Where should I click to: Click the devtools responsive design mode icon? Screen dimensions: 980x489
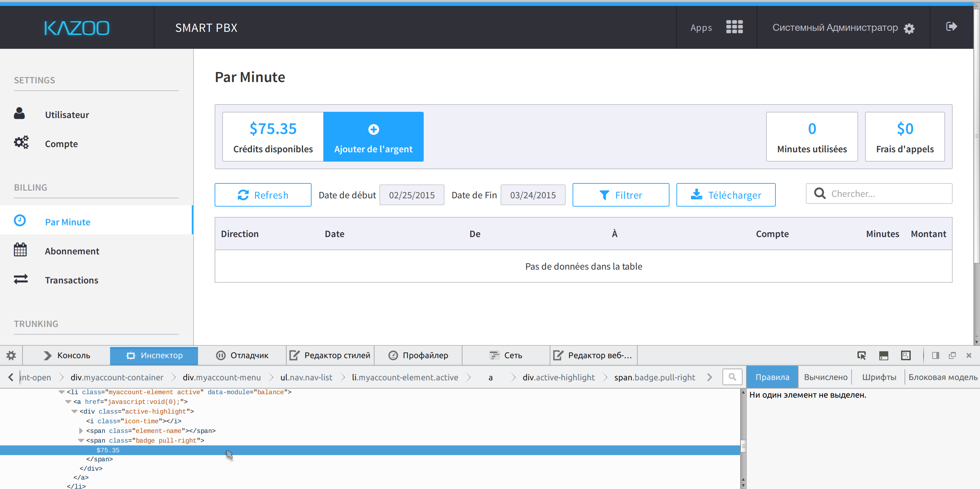[906, 355]
